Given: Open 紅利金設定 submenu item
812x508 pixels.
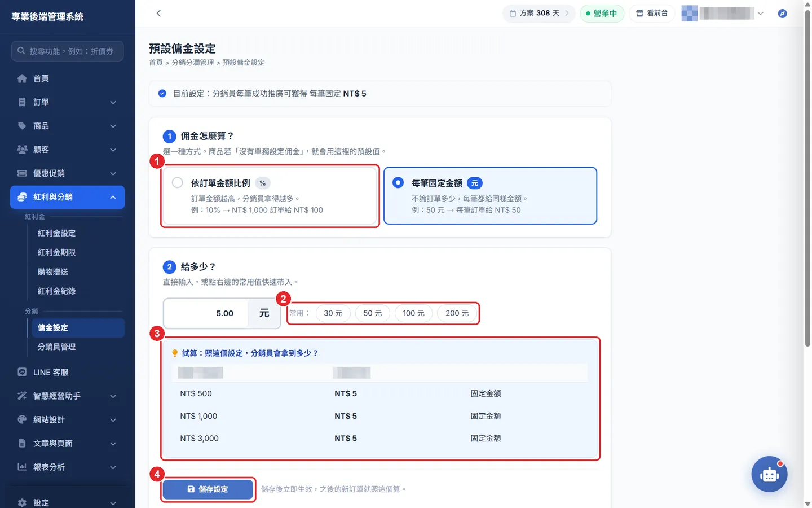Looking at the screenshot, I should (x=56, y=233).
